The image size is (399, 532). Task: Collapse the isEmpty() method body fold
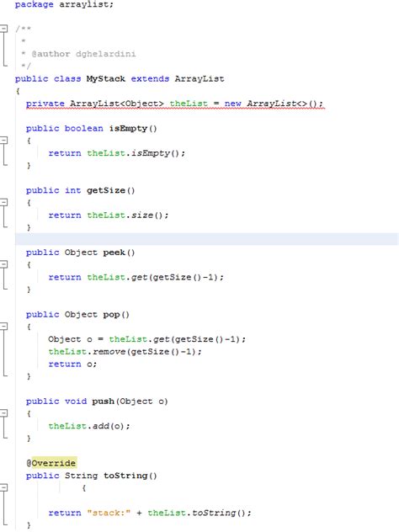click(3, 140)
